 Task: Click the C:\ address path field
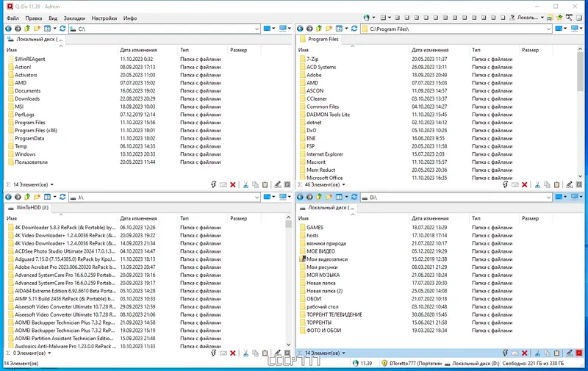click(165, 29)
